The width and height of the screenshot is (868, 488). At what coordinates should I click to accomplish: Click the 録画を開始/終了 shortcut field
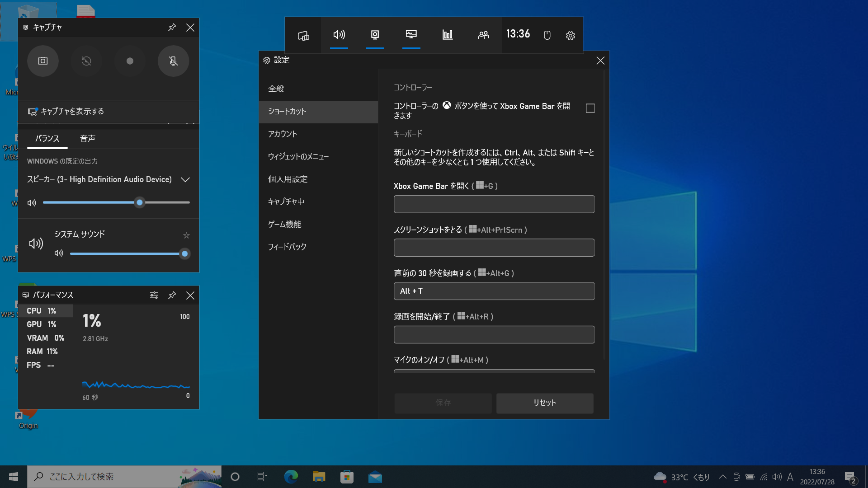[x=494, y=335]
